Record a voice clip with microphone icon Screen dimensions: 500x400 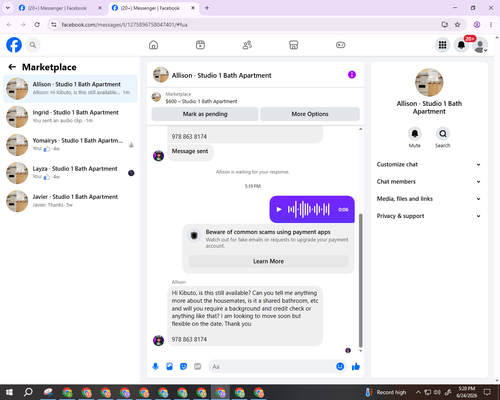pyautogui.click(x=155, y=367)
